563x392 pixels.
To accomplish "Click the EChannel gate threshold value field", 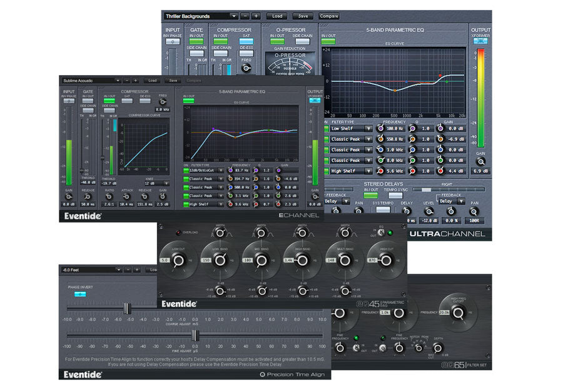I will click(89, 183).
